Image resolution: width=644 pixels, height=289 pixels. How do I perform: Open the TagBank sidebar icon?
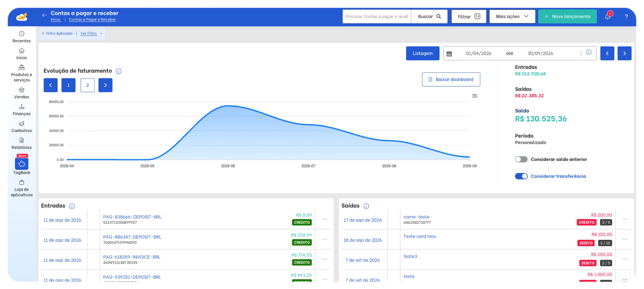(x=22, y=164)
